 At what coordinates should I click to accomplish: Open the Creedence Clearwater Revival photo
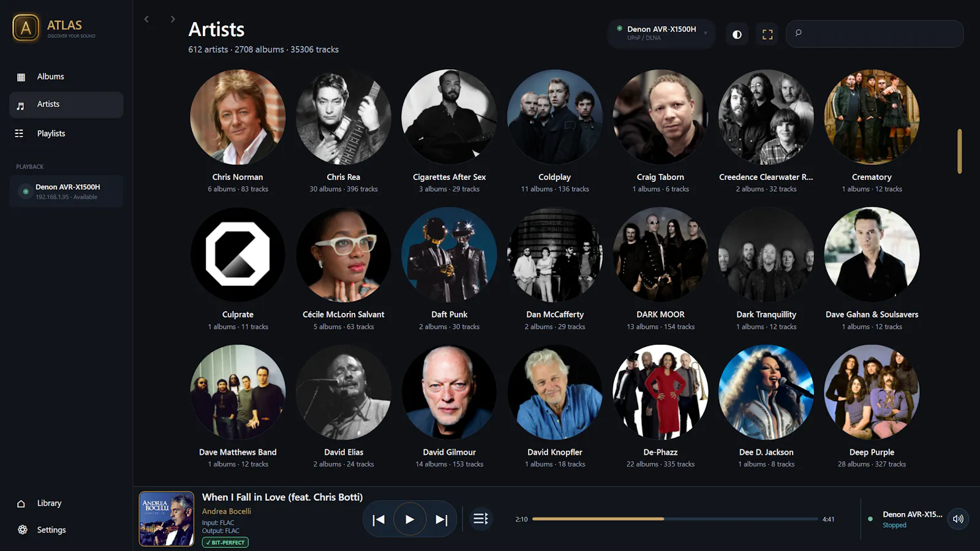point(766,117)
